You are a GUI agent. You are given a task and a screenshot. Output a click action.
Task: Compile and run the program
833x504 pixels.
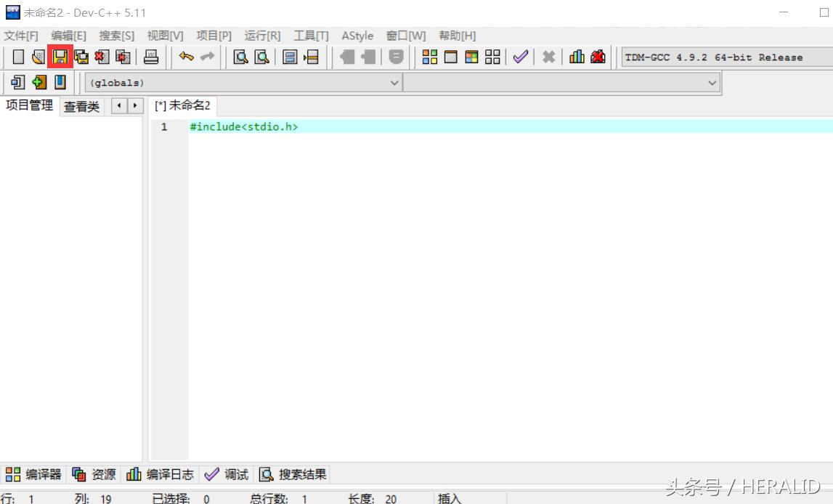(x=471, y=57)
